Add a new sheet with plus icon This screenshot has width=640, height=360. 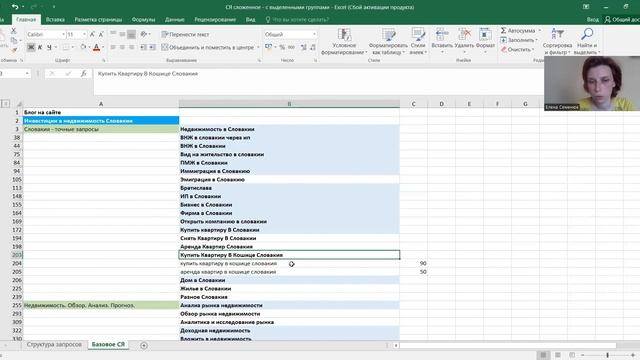point(144,345)
